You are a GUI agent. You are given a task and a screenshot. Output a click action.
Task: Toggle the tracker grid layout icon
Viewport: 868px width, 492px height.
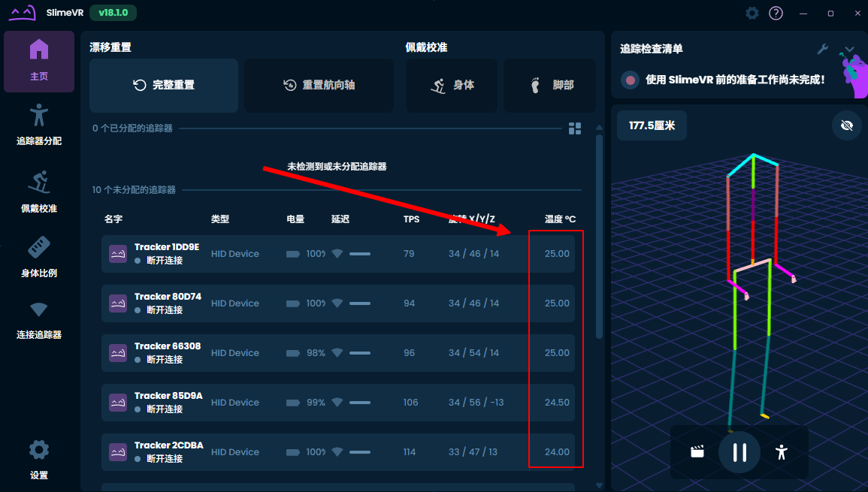tap(575, 128)
